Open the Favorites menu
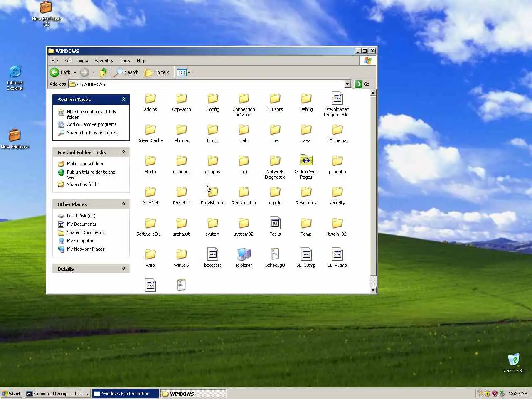 click(104, 61)
